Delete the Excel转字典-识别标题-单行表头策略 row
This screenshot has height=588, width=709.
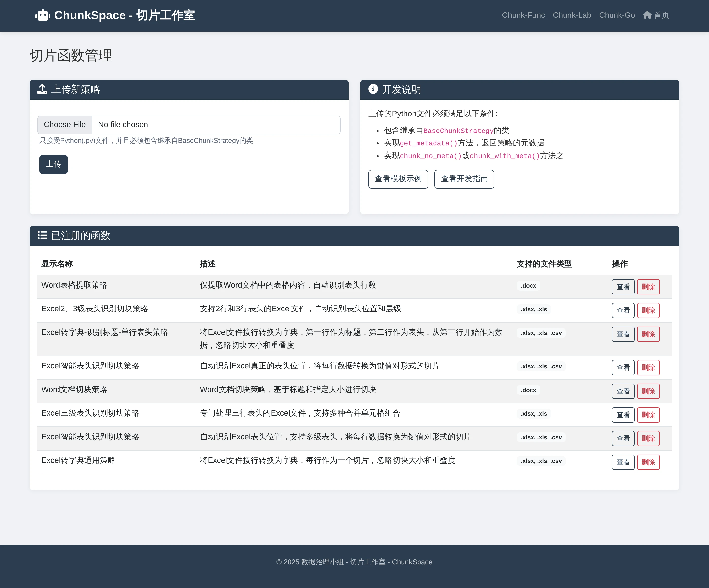(x=648, y=334)
